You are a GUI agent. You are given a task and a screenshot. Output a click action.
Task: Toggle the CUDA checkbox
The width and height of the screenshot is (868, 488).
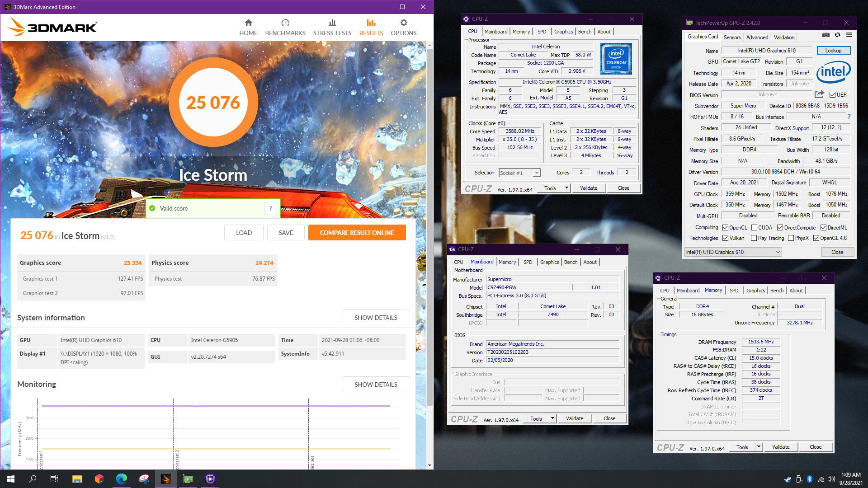(754, 228)
